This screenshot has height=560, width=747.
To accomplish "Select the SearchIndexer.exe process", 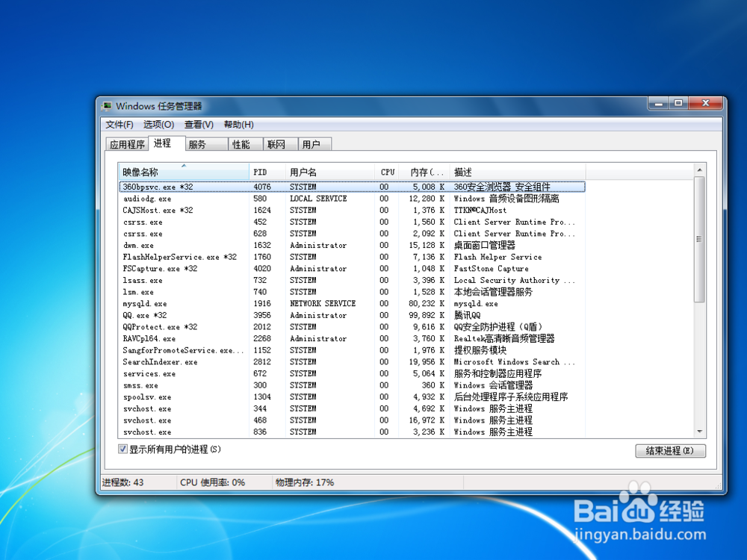I will (352, 362).
